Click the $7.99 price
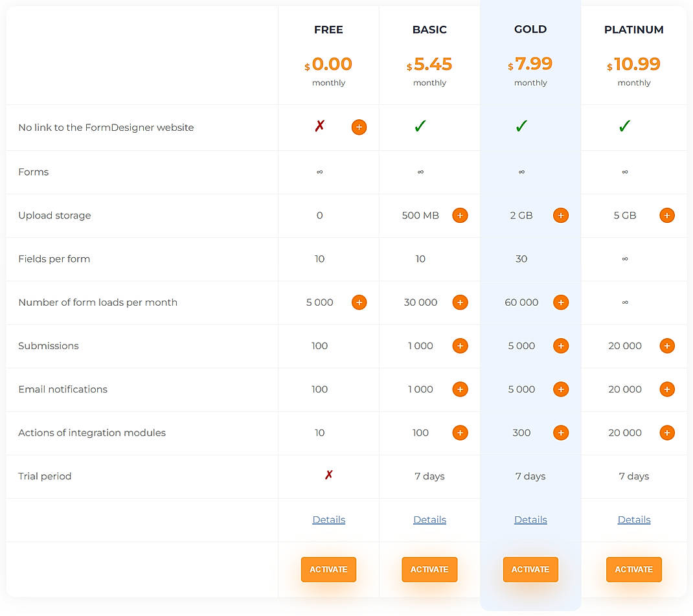693x616 pixels. coord(530,64)
